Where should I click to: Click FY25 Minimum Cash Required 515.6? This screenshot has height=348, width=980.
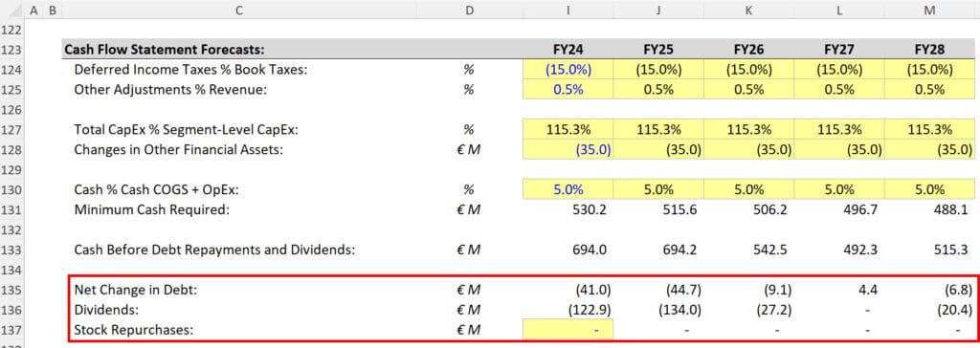click(x=680, y=210)
